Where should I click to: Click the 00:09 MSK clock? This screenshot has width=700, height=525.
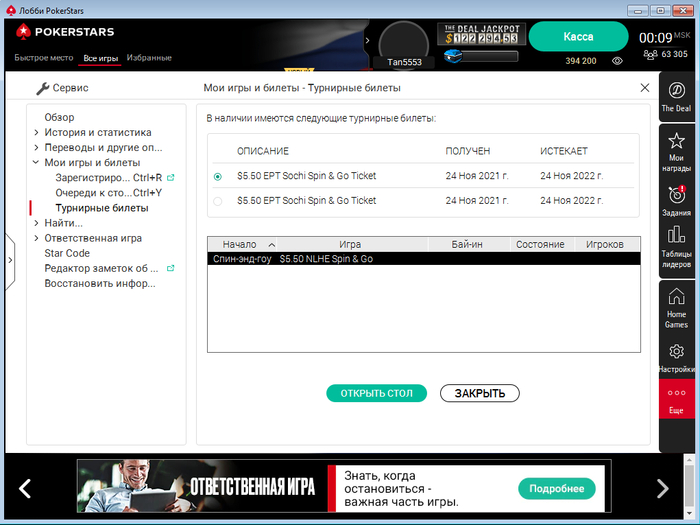pos(664,38)
